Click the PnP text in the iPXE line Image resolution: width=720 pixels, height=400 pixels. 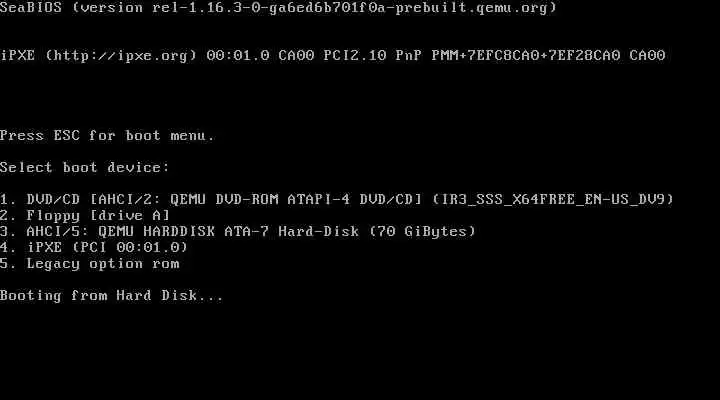tap(409, 56)
